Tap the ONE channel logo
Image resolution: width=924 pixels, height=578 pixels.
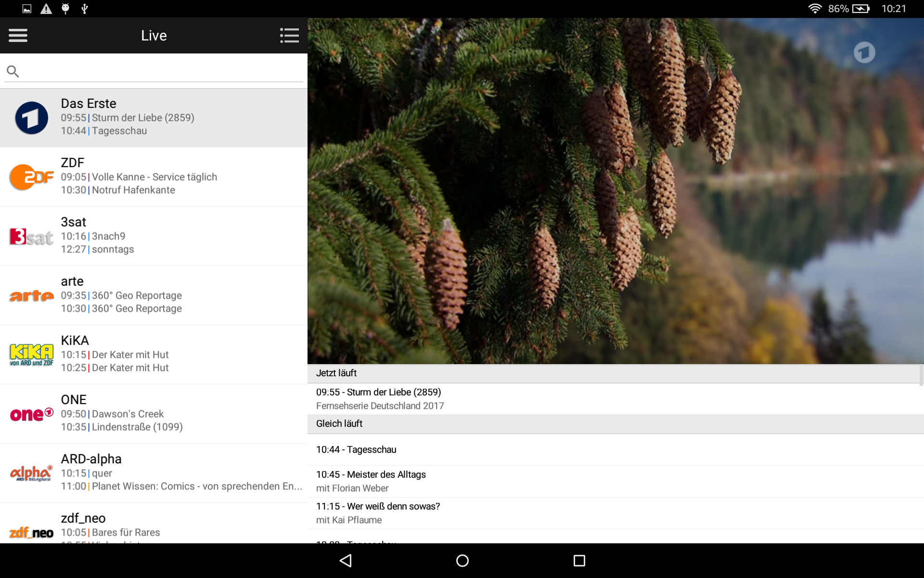point(32,414)
